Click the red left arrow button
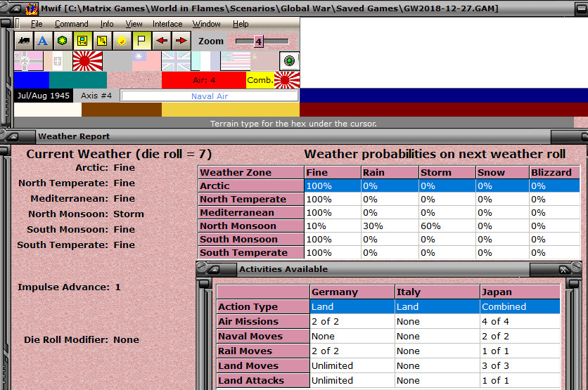This screenshot has width=588, height=390. tap(161, 41)
